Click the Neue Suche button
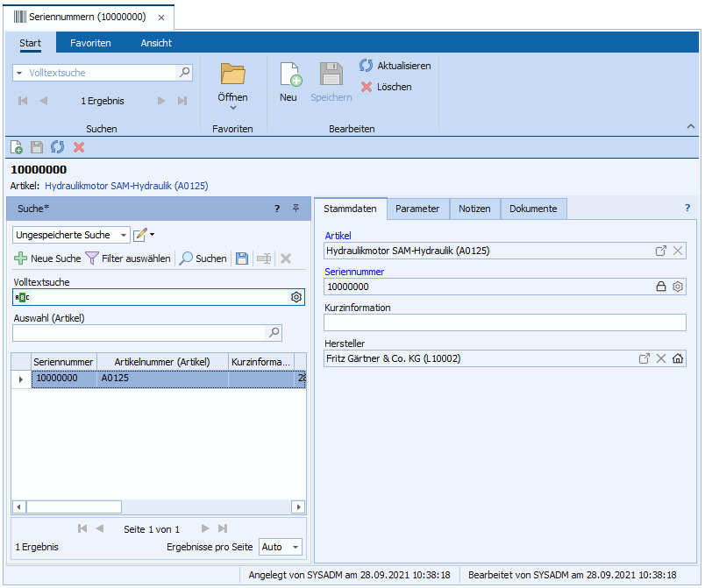Screen dimensions: 705x588 47,259
